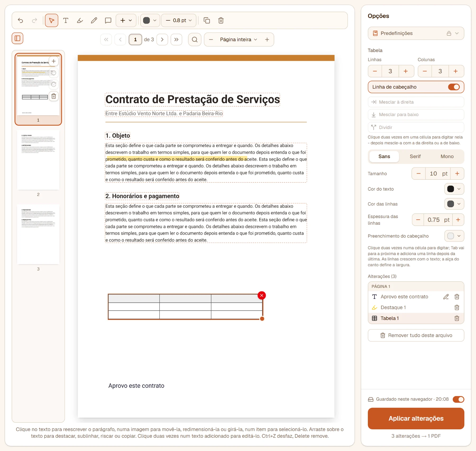Open the search magnifier
This screenshot has width=476, height=451.
point(195,39)
